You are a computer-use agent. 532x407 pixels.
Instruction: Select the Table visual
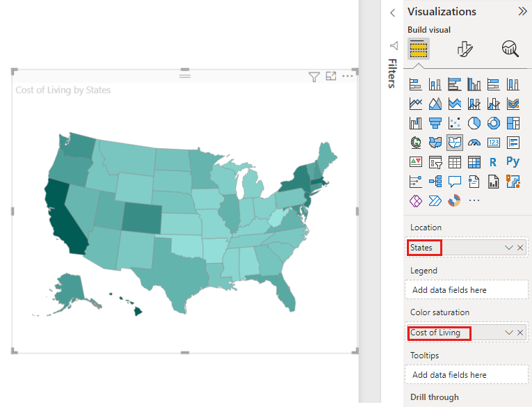point(455,162)
